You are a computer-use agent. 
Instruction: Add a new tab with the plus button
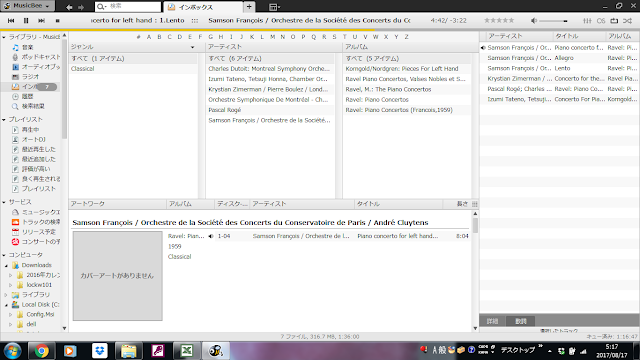tap(249, 7)
